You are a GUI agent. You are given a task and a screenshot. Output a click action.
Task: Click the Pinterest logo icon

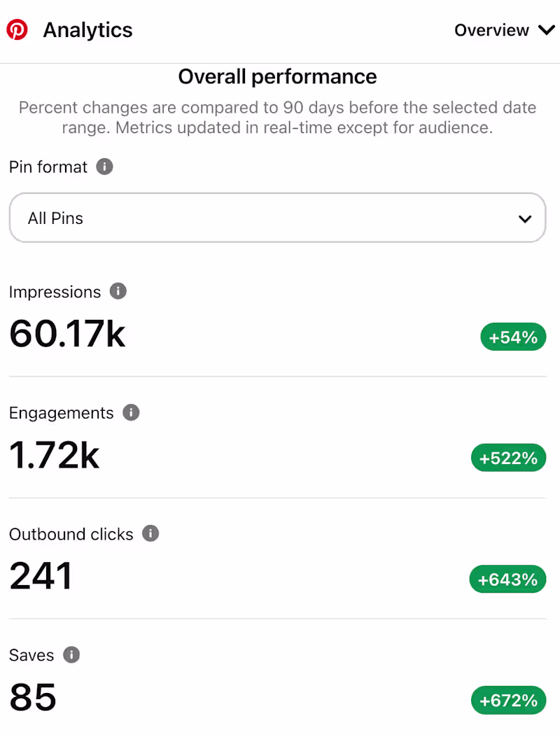click(x=17, y=29)
